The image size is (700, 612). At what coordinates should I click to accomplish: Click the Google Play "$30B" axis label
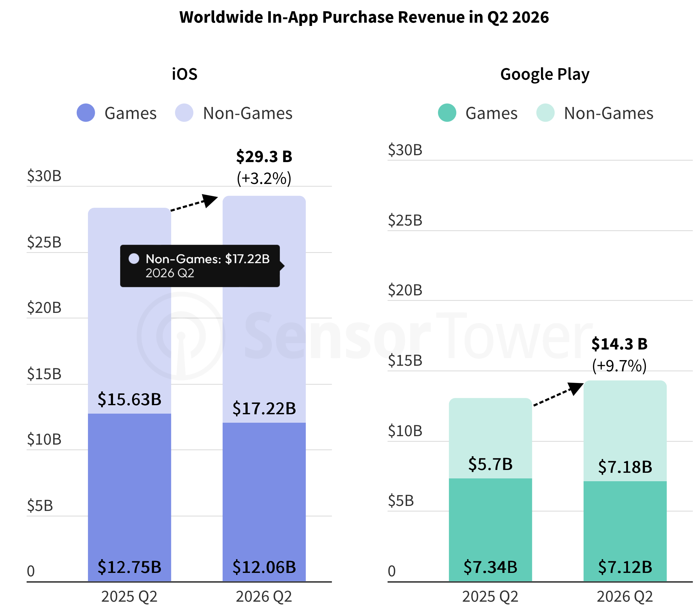tap(405, 150)
